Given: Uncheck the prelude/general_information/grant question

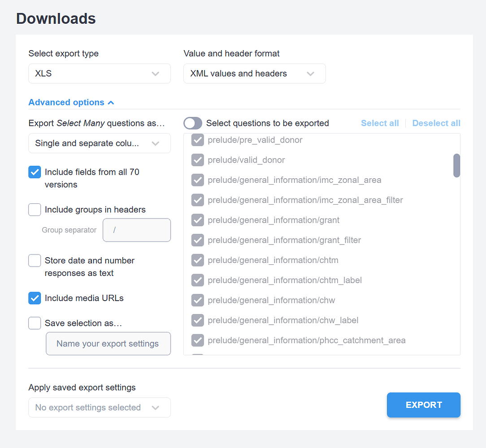Looking at the screenshot, I should [x=198, y=220].
